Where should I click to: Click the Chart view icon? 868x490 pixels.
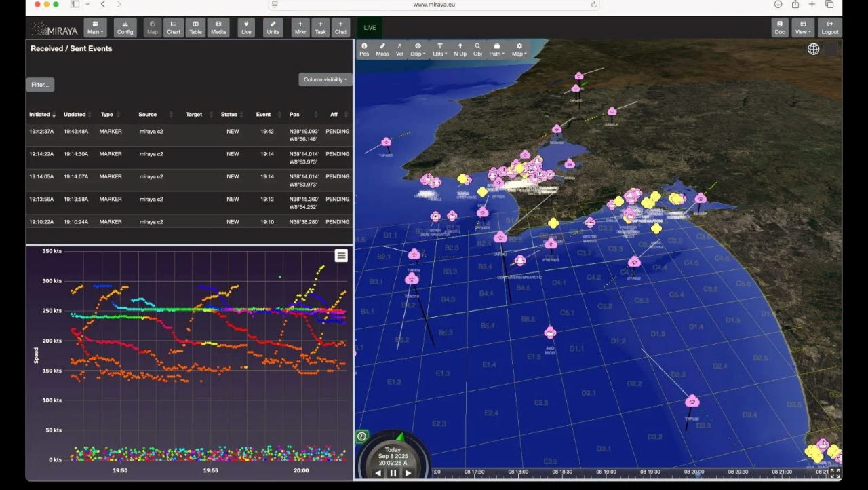[174, 28]
